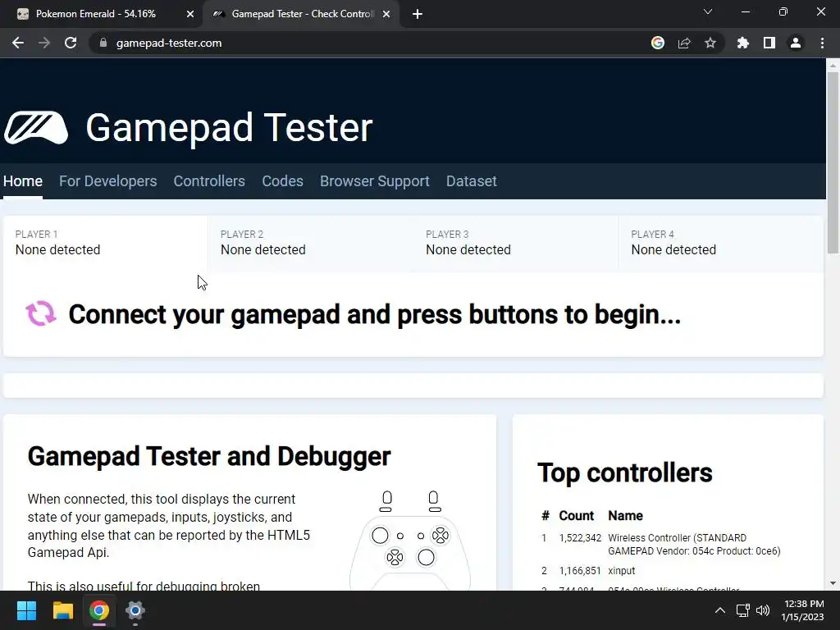Open the Extensions puzzle icon

point(743,43)
